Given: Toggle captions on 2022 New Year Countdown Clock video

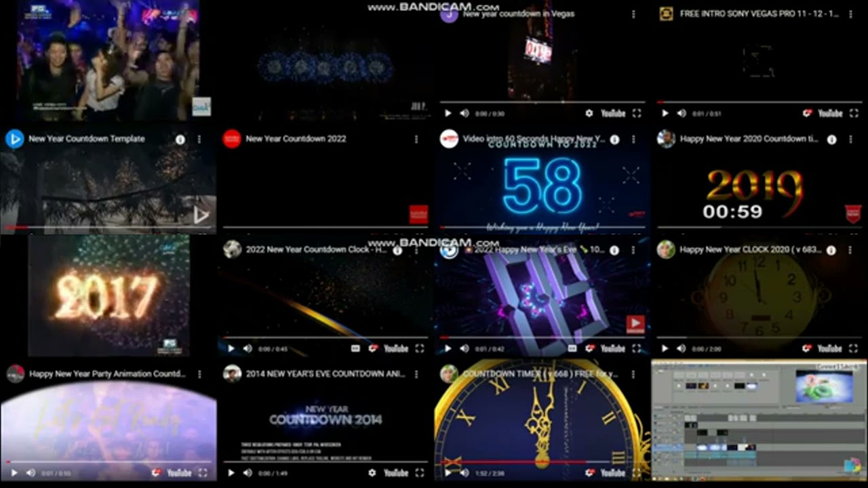Looking at the screenshot, I should coord(355,348).
